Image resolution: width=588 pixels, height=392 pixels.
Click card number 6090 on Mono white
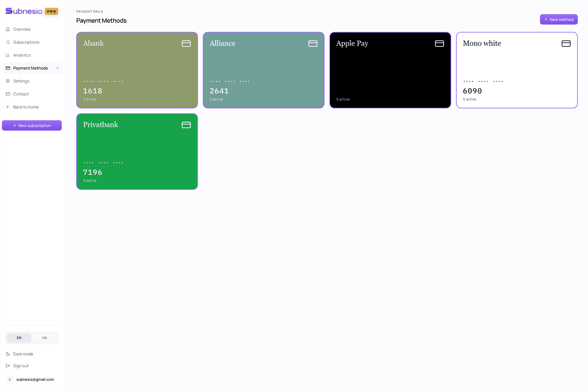472,91
